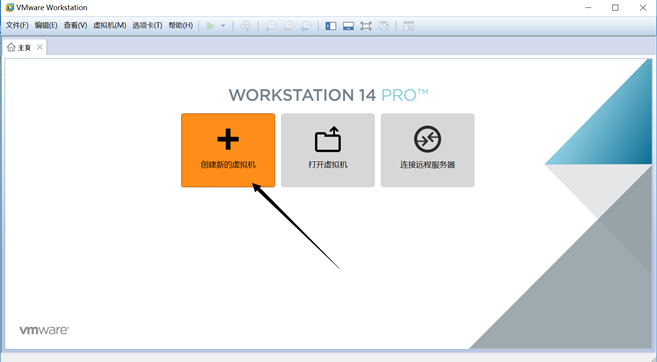This screenshot has width=657, height=362.
Task: Enter full screen mode icon
Action: tap(366, 26)
